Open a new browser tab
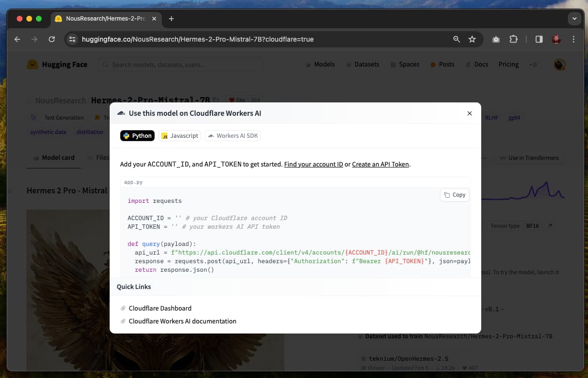 click(x=171, y=19)
